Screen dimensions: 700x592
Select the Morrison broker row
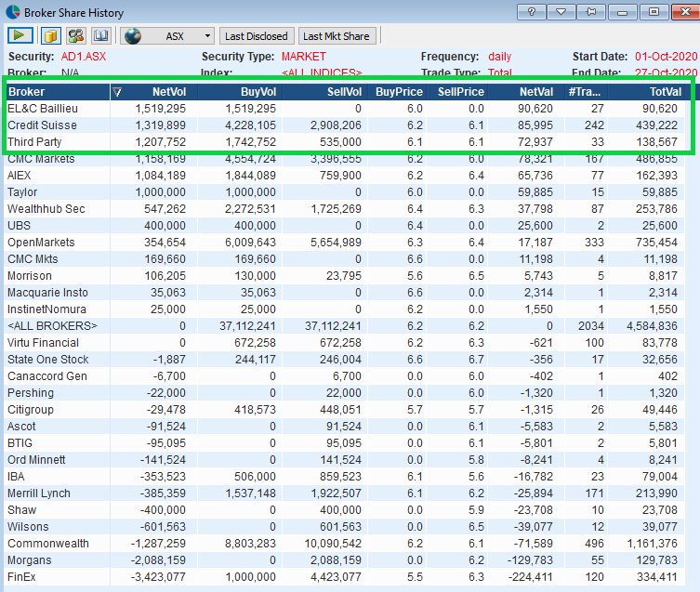(x=345, y=276)
